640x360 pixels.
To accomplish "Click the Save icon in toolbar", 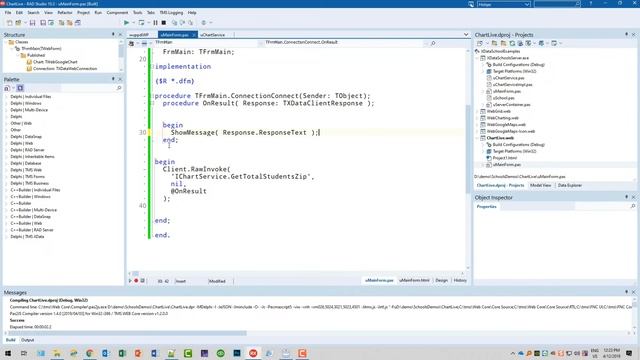I will click(32, 23).
